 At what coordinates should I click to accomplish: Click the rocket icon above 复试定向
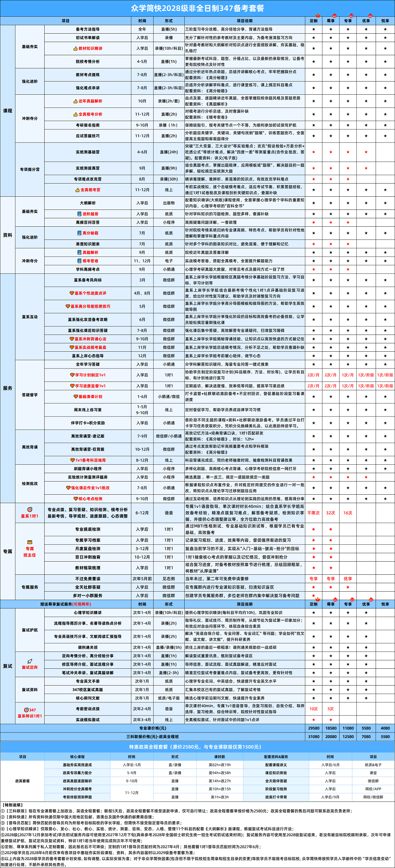pos(30,661)
